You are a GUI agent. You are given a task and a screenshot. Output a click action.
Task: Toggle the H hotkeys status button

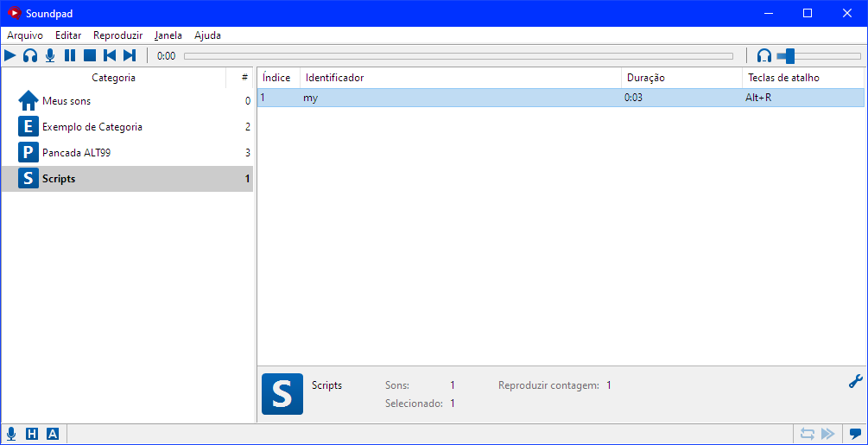pyautogui.click(x=32, y=434)
